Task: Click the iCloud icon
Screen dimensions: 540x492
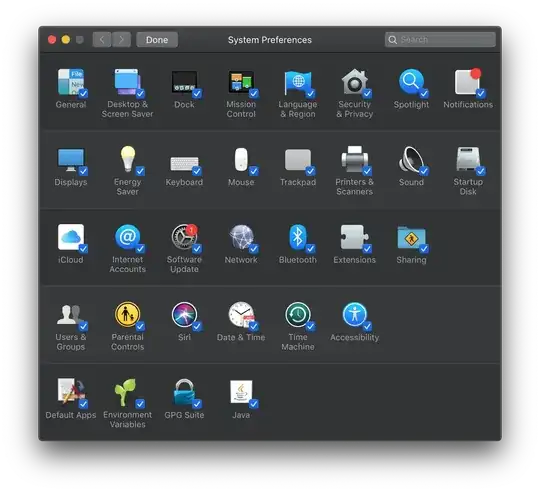Action: 71,237
